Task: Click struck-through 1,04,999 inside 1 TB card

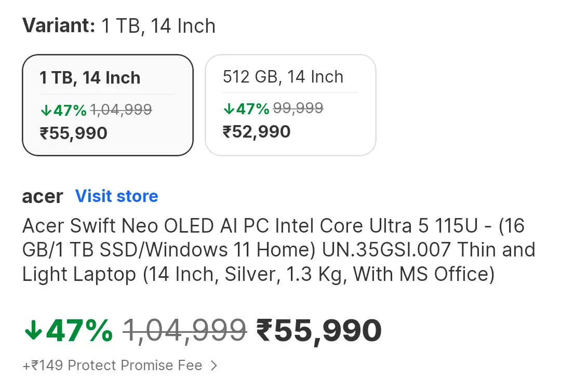Action: (x=121, y=110)
